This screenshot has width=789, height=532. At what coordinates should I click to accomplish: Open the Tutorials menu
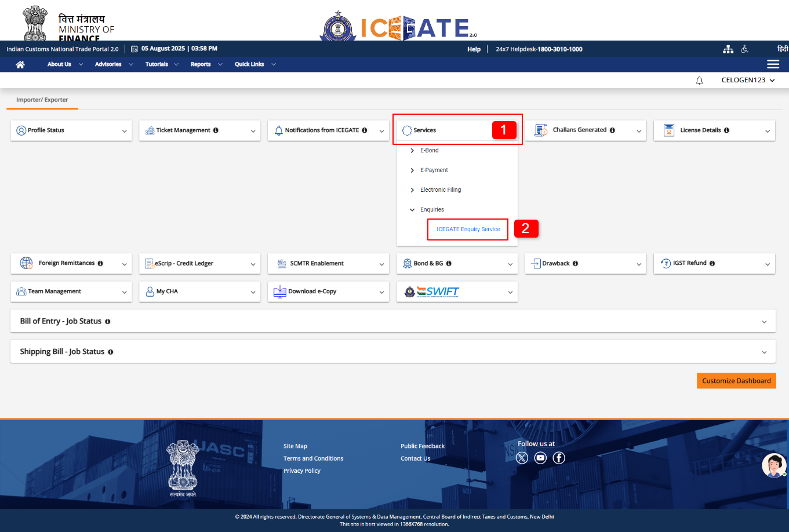(x=162, y=64)
